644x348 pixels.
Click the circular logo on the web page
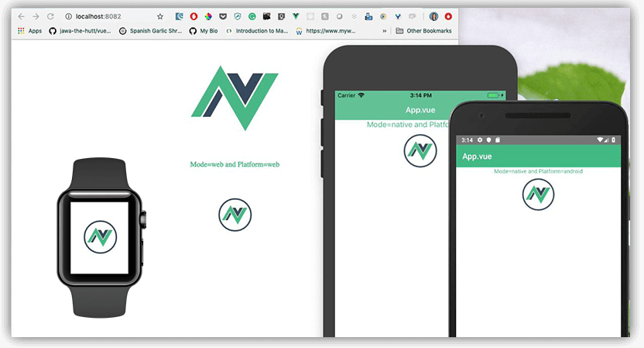[x=235, y=215]
